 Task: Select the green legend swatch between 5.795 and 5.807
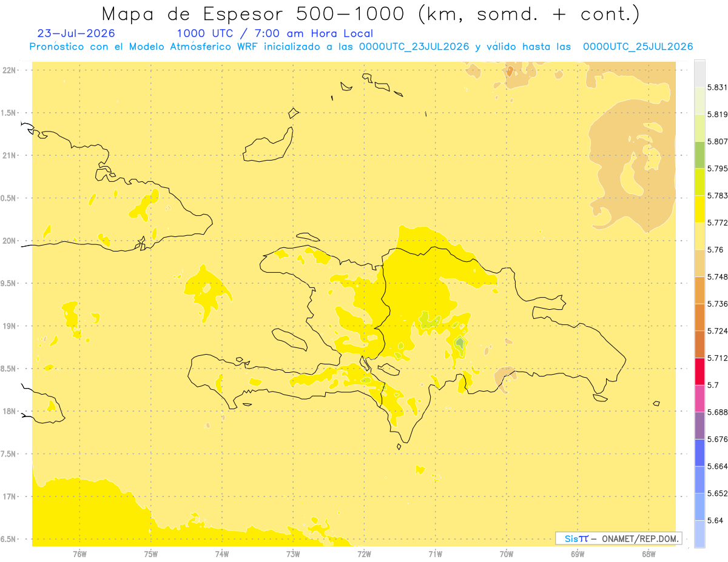click(699, 155)
